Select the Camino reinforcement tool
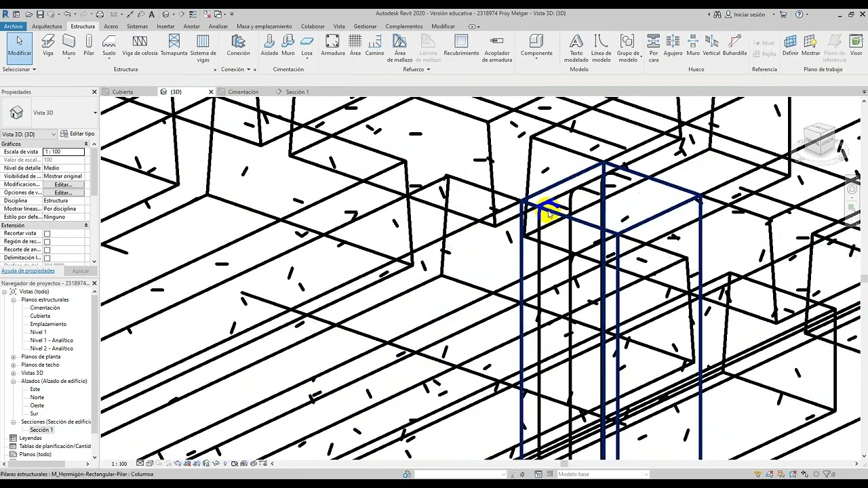This screenshot has width=868, height=488. click(x=374, y=46)
